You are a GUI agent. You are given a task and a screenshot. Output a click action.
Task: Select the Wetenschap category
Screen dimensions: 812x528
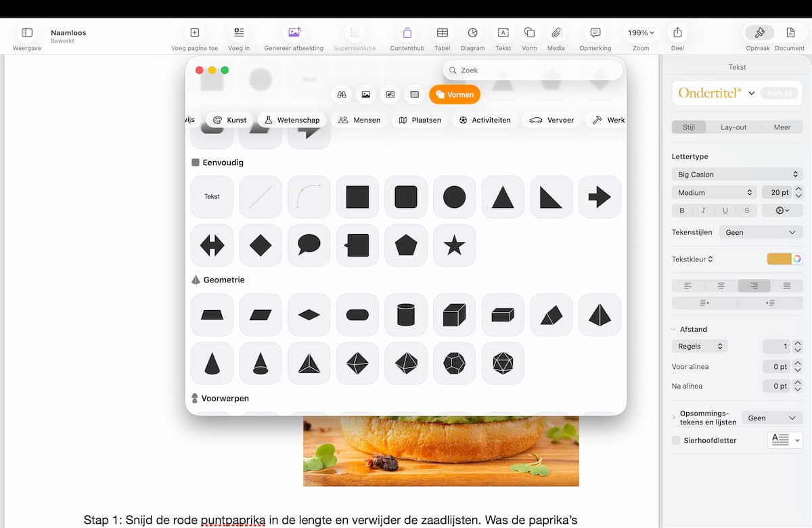click(292, 120)
